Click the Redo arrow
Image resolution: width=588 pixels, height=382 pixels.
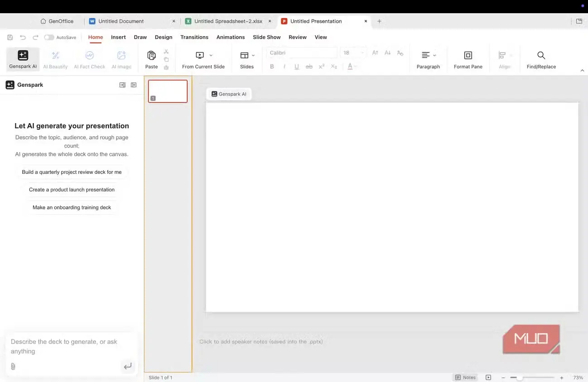click(x=35, y=37)
